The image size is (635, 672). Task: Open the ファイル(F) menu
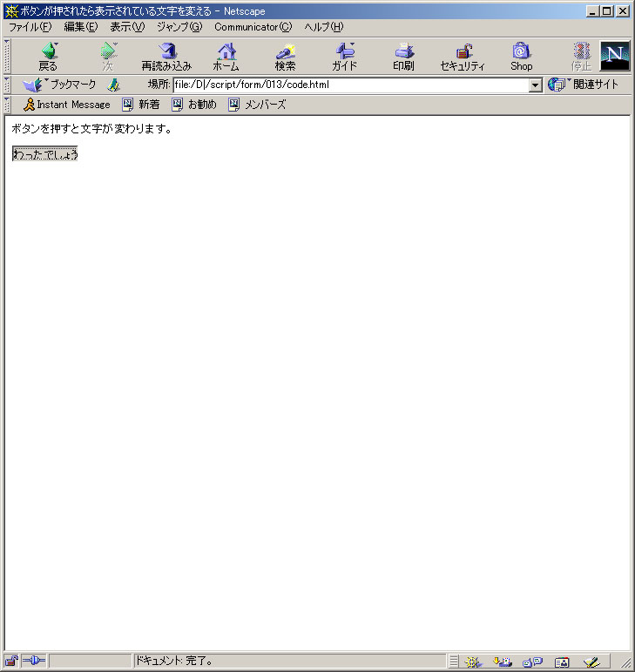(x=30, y=27)
